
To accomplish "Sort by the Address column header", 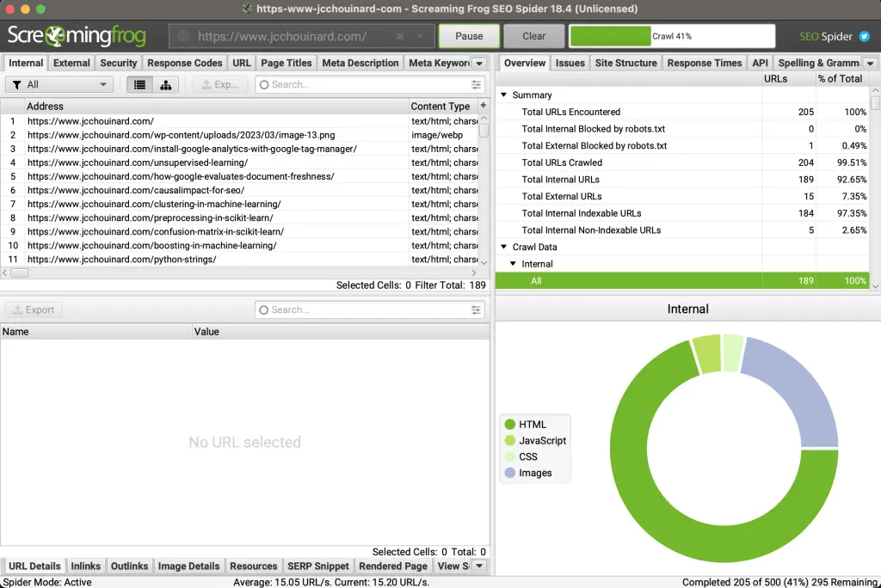I will [216, 106].
